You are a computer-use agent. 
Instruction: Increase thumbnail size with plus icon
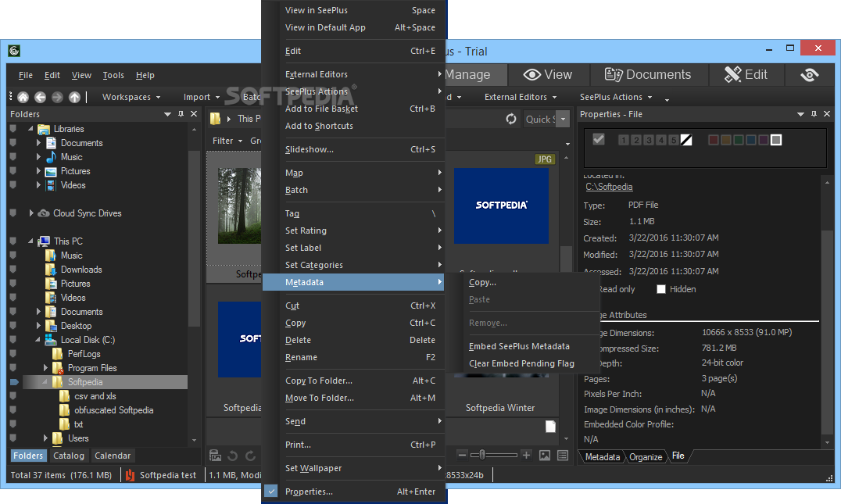(x=527, y=456)
